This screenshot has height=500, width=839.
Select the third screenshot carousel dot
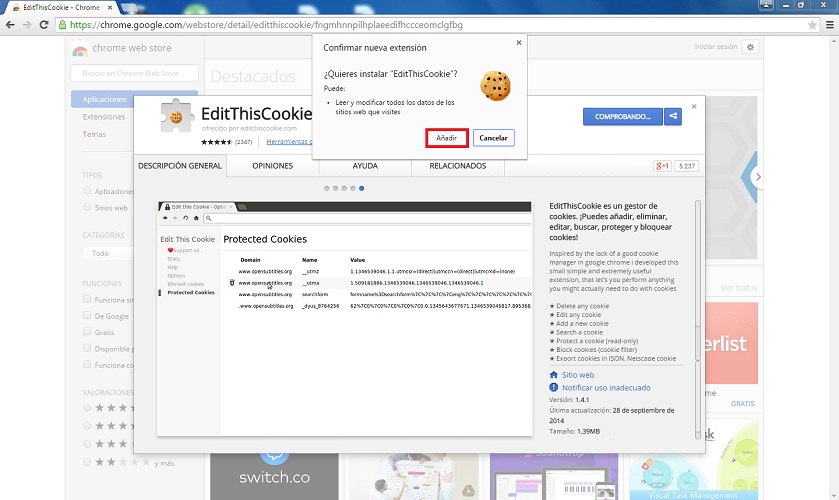344,188
